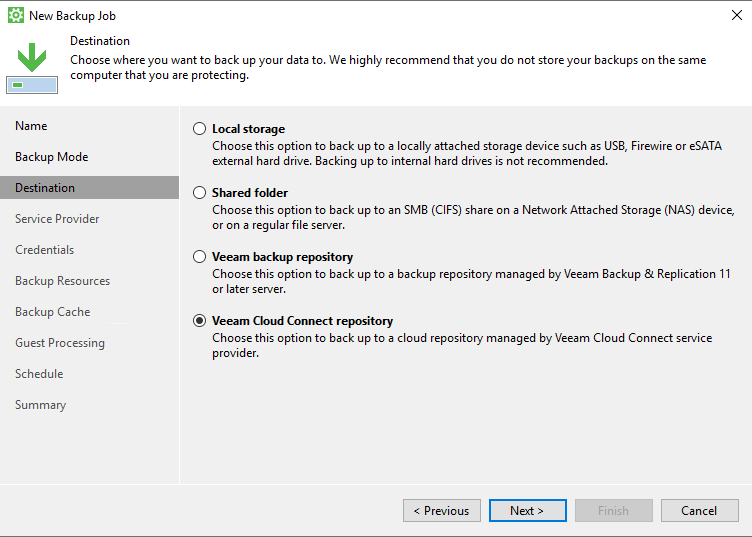Image resolution: width=752 pixels, height=537 pixels.
Task: Open the Credentials step
Action: pos(45,250)
